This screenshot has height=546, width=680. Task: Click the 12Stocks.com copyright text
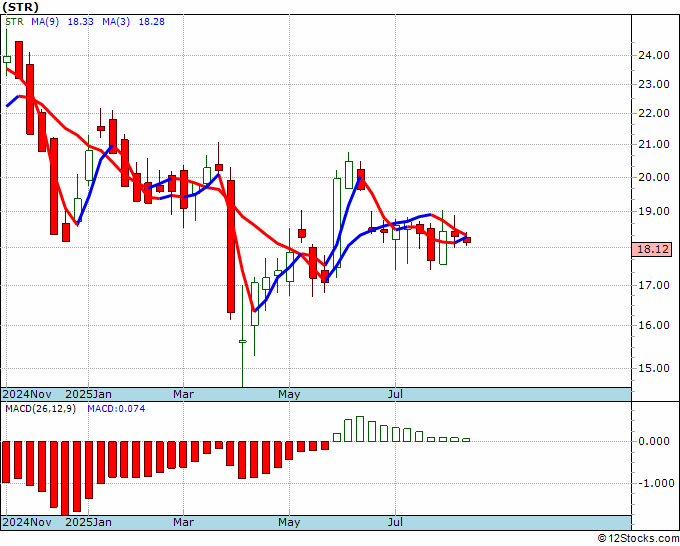click(638, 539)
